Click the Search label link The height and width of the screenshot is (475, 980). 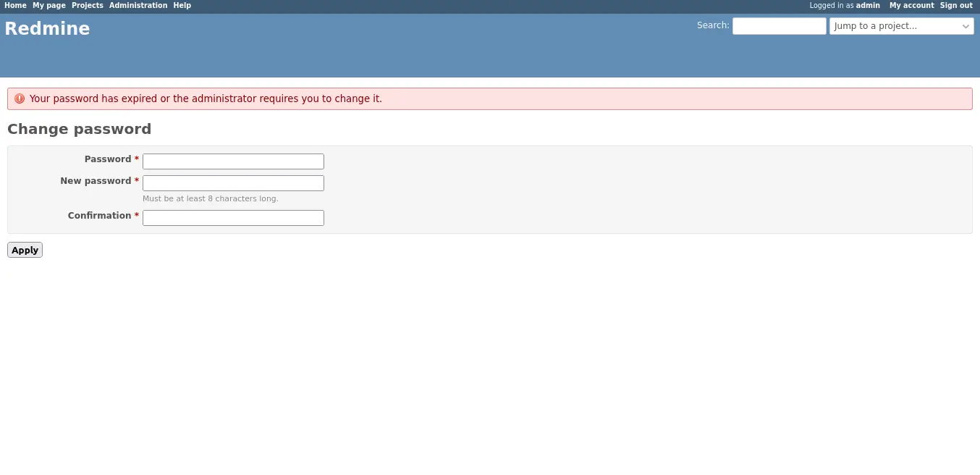tap(712, 25)
